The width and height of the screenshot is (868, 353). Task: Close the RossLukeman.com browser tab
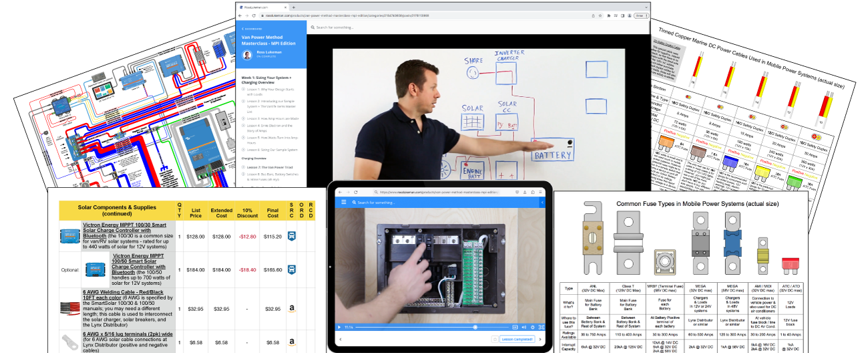(x=285, y=7)
